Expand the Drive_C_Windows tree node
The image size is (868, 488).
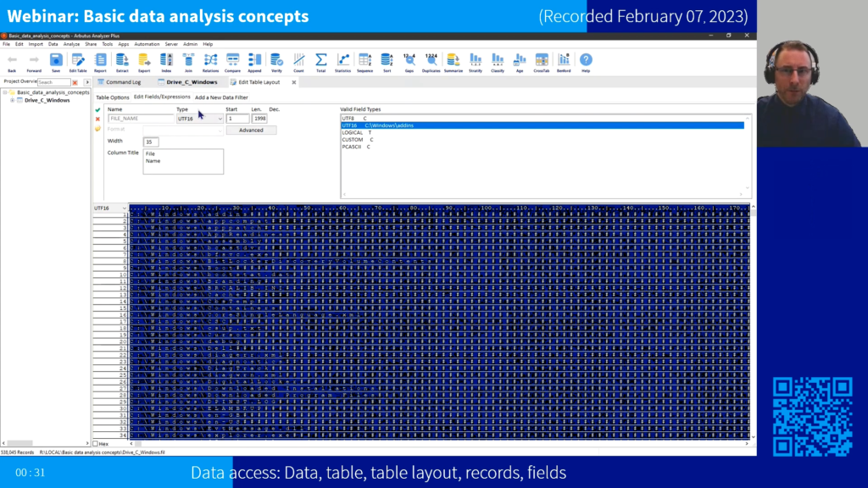click(12, 101)
